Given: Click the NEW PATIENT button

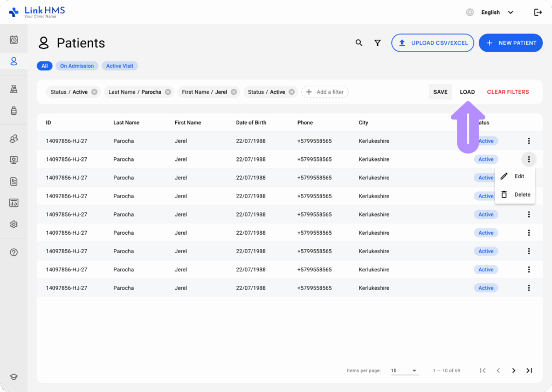Looking at the screenshot, I should [510, 43].
